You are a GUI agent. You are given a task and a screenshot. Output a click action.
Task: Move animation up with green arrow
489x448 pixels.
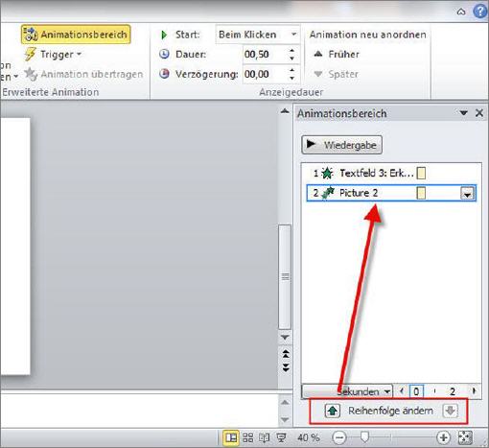point(333,411)
